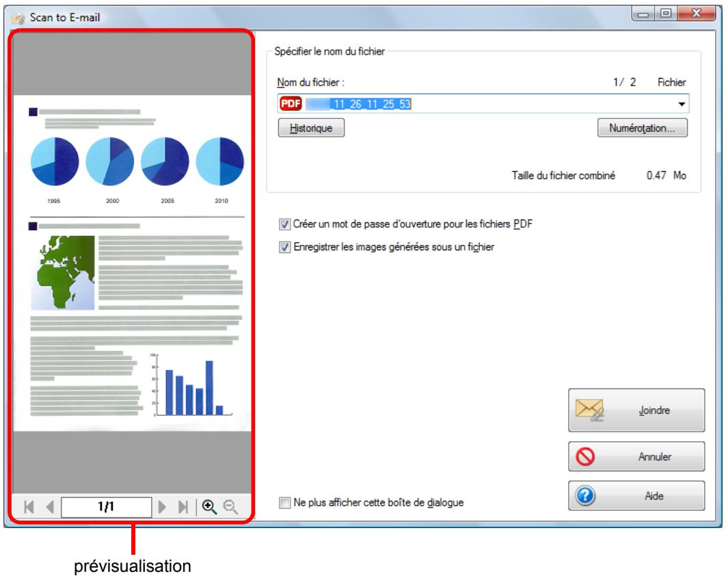Cancel with the Annuler button
Viewport: 728px width, 578px height.
(x=636, y=456)
